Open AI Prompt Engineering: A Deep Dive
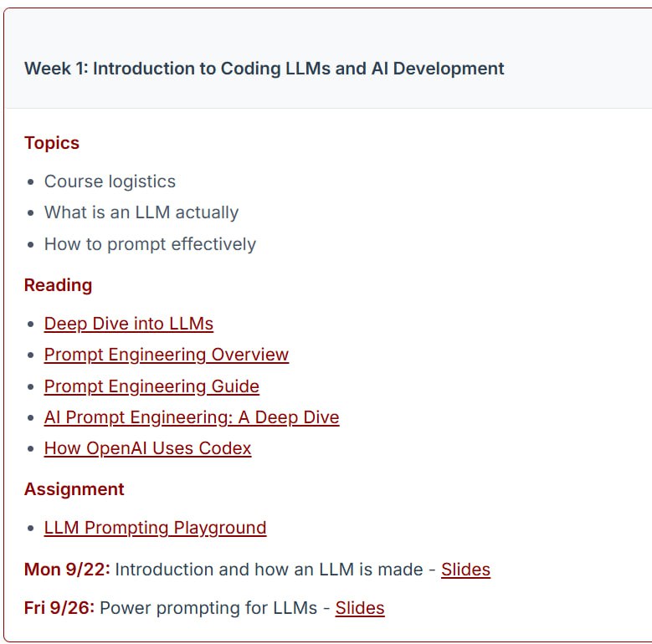This screenshot has height=644, width=652. coord(192,417)
